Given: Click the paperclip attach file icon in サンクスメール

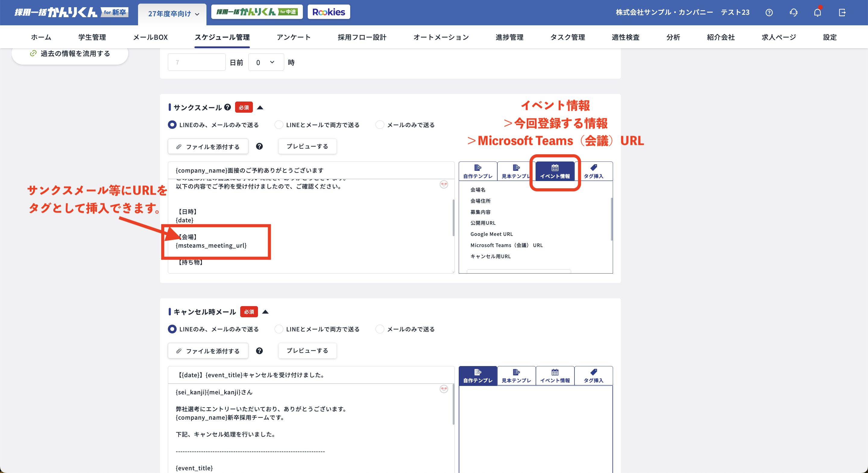Looking at the screenshot, I should pos(179,146).
